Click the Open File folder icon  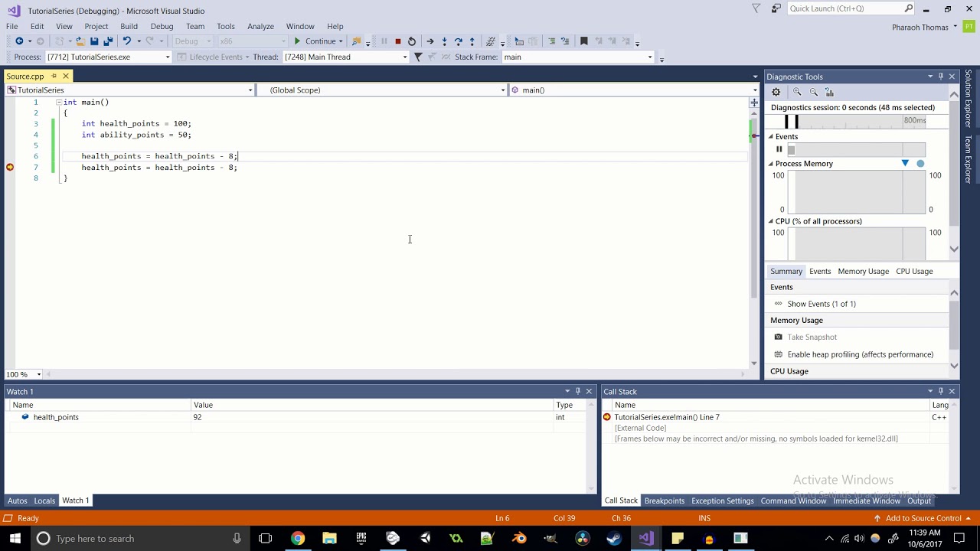(80, 41)
